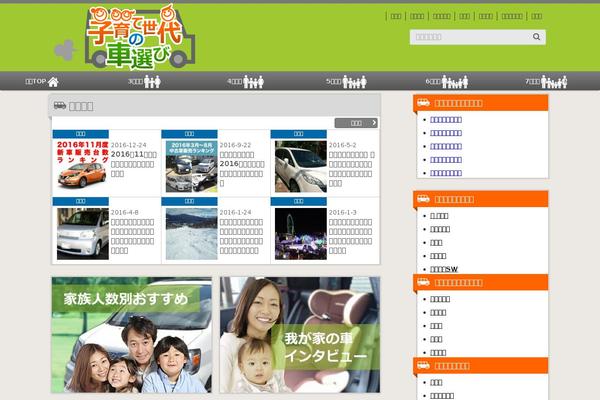Click the gray more button with chevron
Viewport: 600px width, 400px height.
(x=356, y=123)
